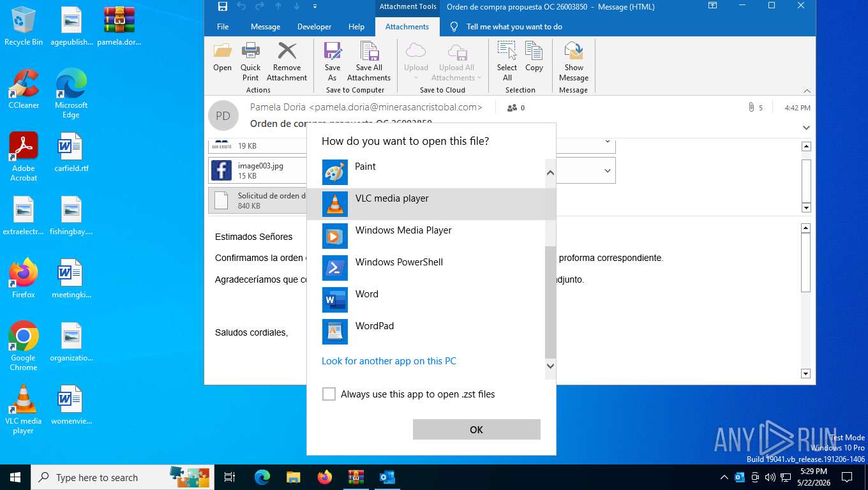The image size is (868, 490).
Task: Click the Copy attachment icon
Action: (x=534, y=51)
